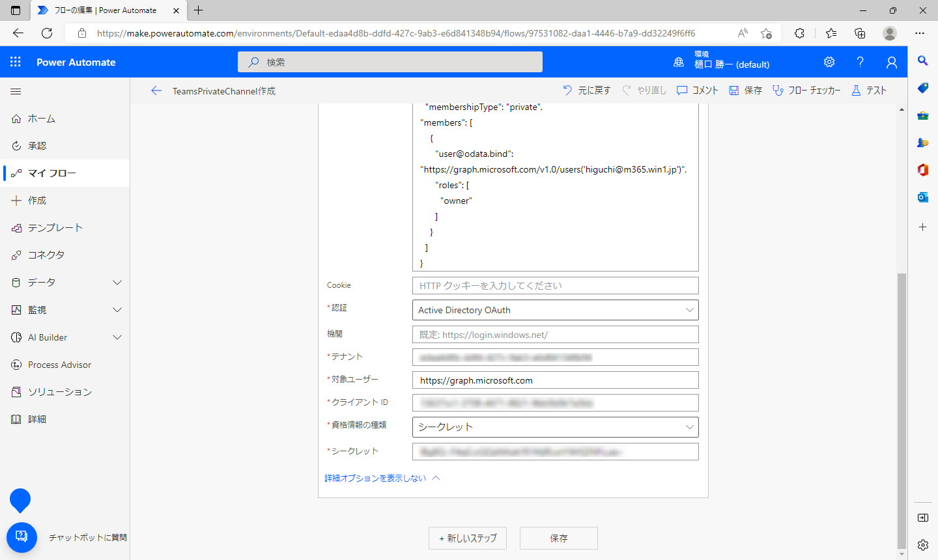Open the account profile icon in header
938x560 pixels.
pos(892,62)
